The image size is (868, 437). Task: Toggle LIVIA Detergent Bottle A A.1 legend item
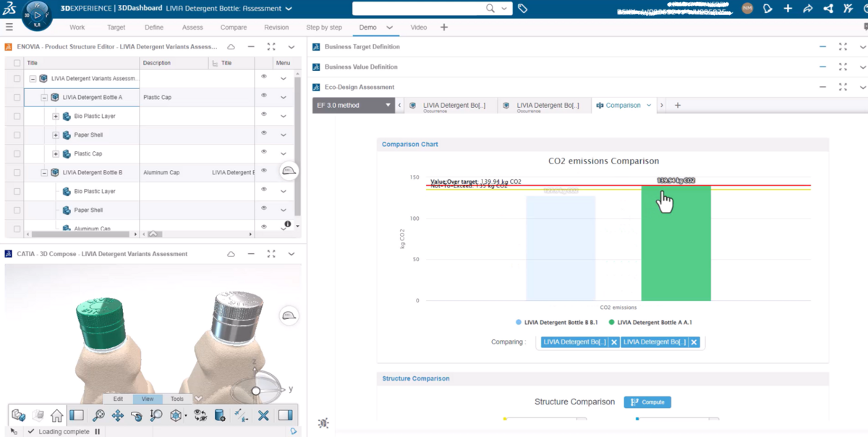(x=650, y=322)
